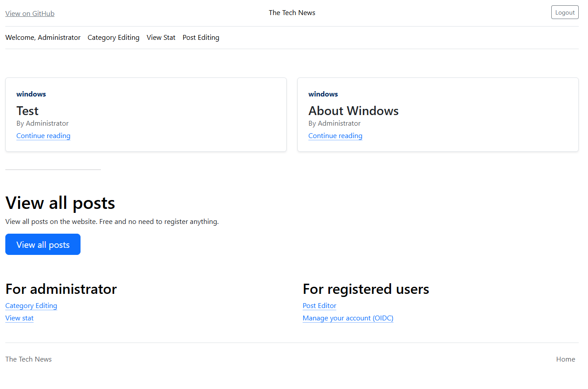The image size is (588, 389).
Task: Open View stat under For administrator
Action: (19, 318)
